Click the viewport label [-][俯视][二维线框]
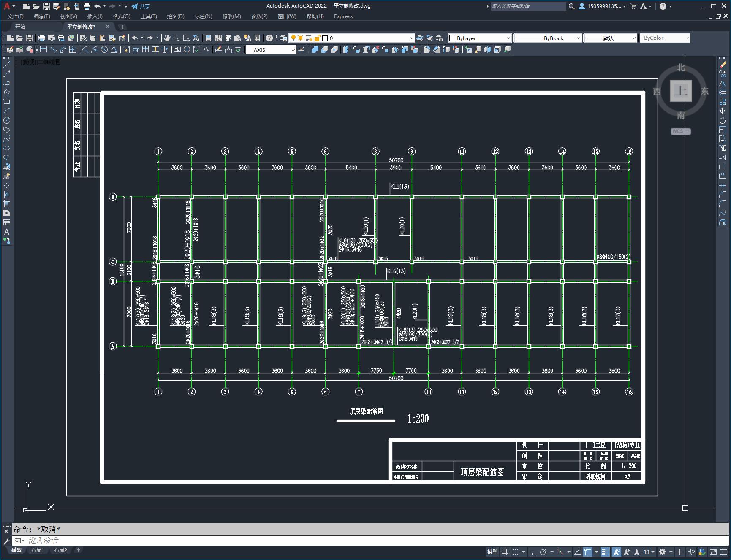 pos(38,62)
